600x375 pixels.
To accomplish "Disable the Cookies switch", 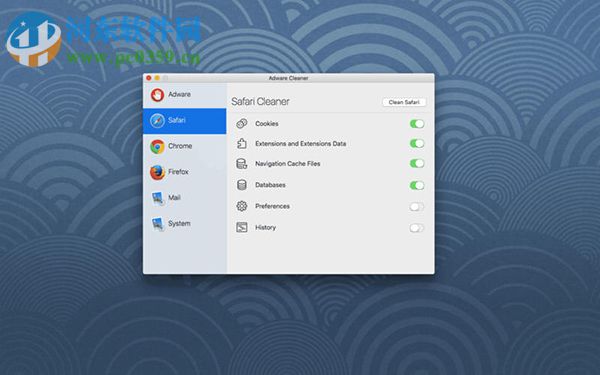I will (x=417, y=124).
